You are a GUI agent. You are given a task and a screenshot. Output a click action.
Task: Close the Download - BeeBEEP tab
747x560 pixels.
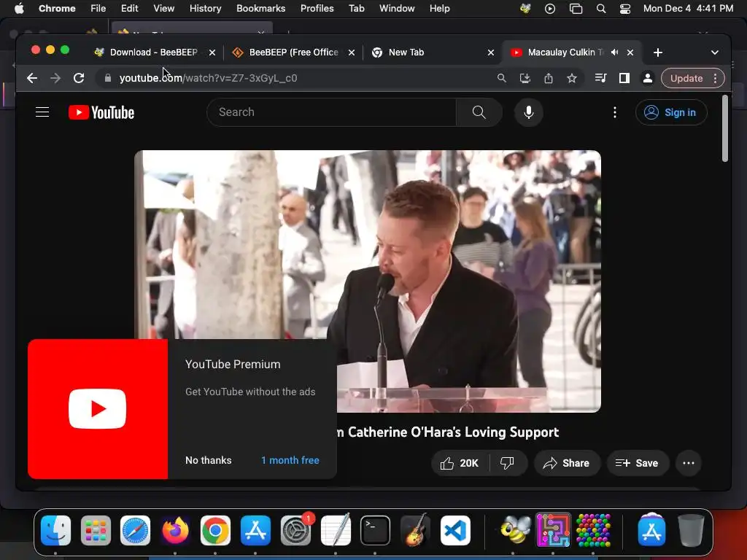coord(212,52)
